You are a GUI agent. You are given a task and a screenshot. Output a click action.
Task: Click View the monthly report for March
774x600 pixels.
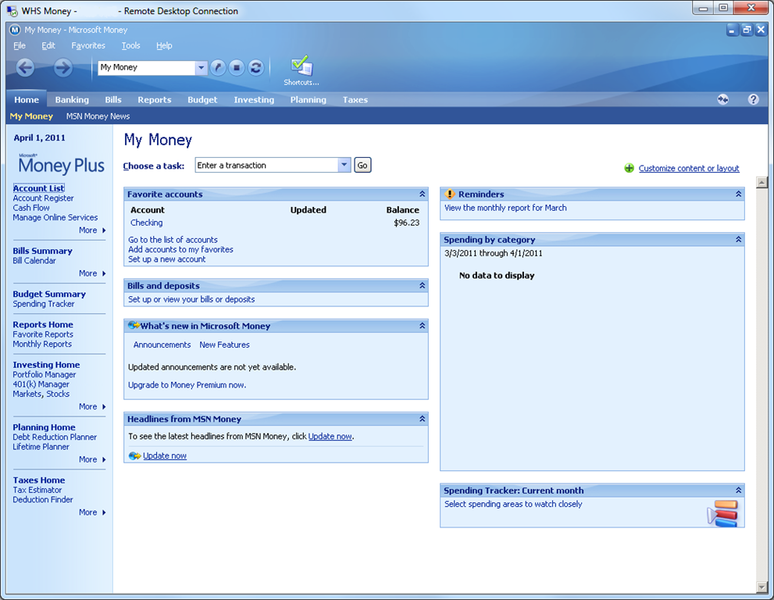click(x=505, y=208)
